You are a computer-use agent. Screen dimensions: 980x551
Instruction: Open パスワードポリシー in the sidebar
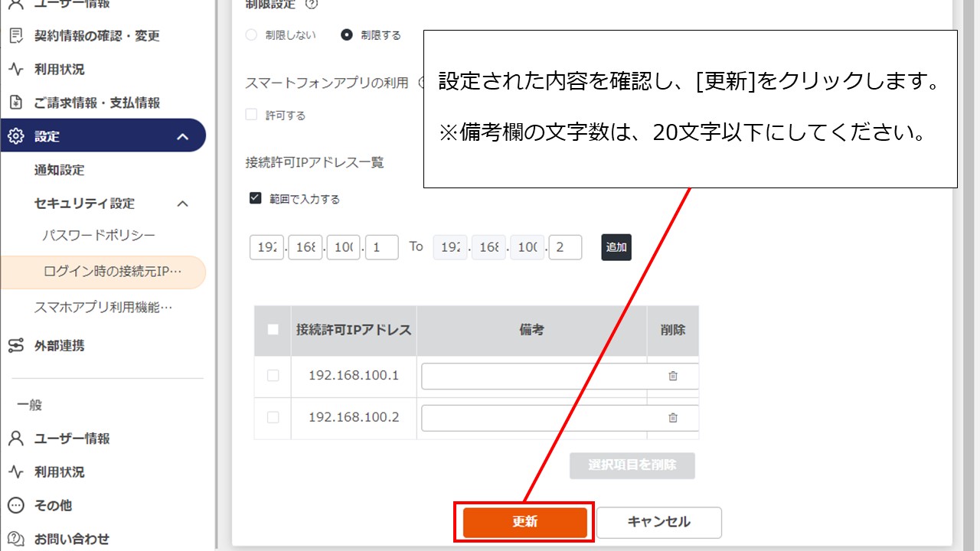click(99, 236)
